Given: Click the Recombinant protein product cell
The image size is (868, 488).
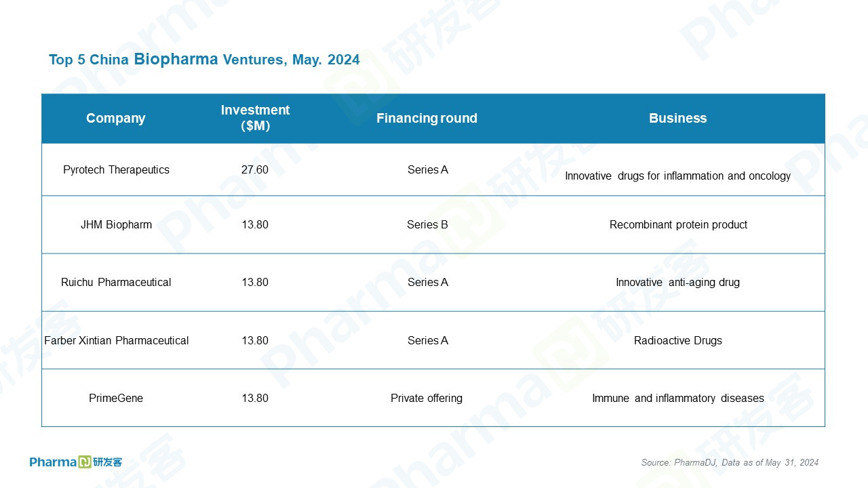Looking at the screenshot, I should [678, 224].
